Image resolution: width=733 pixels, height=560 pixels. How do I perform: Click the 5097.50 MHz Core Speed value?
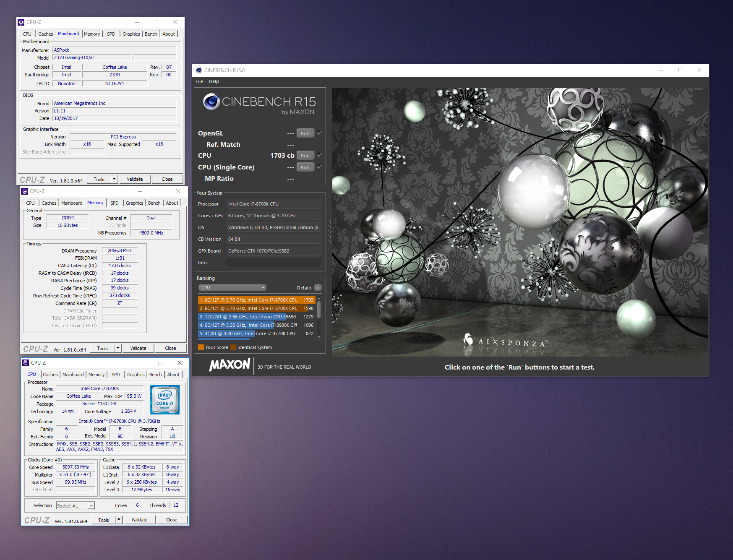coord(76,467)
